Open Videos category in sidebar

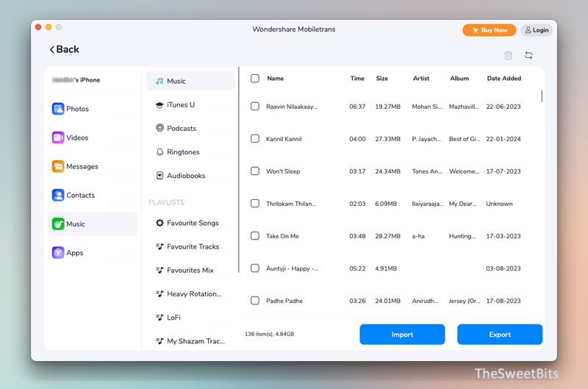click(x=93, y=138)
